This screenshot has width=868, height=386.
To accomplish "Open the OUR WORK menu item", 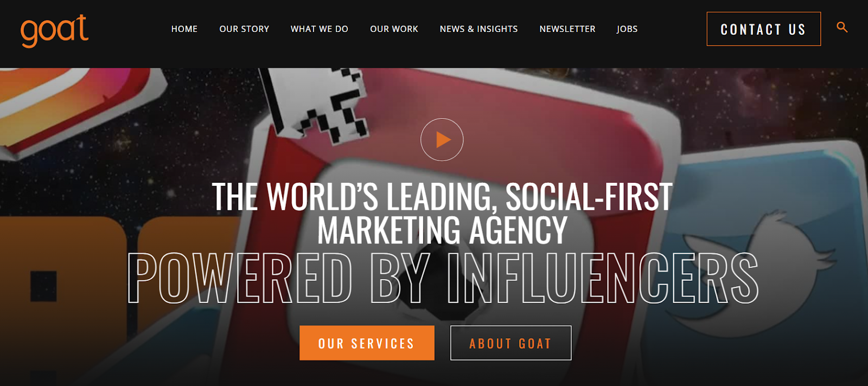I will point(394,29).
